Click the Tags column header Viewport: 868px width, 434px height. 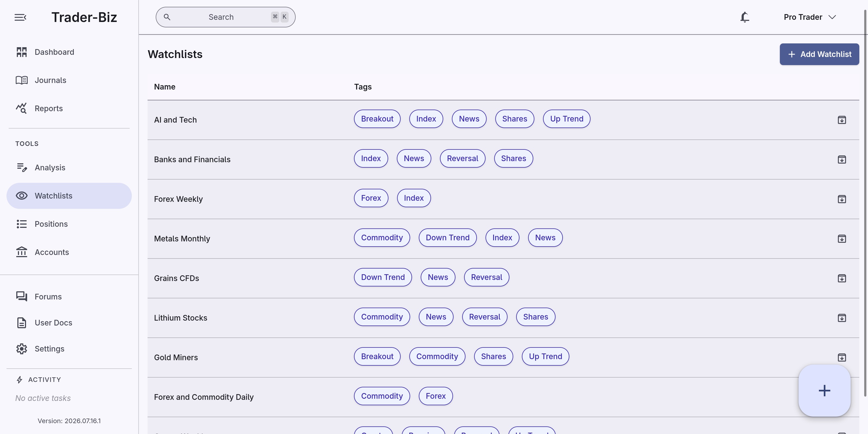363,87
